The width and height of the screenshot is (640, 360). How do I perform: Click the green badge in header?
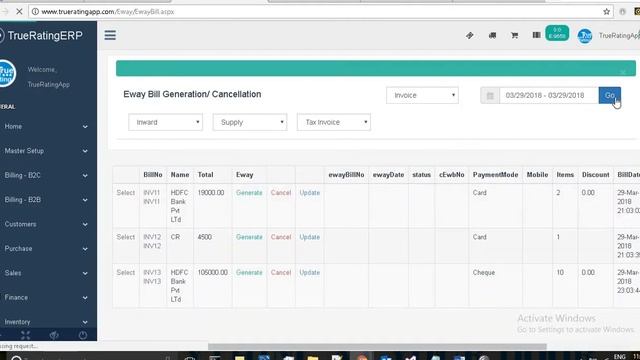(x=557, y=33)
